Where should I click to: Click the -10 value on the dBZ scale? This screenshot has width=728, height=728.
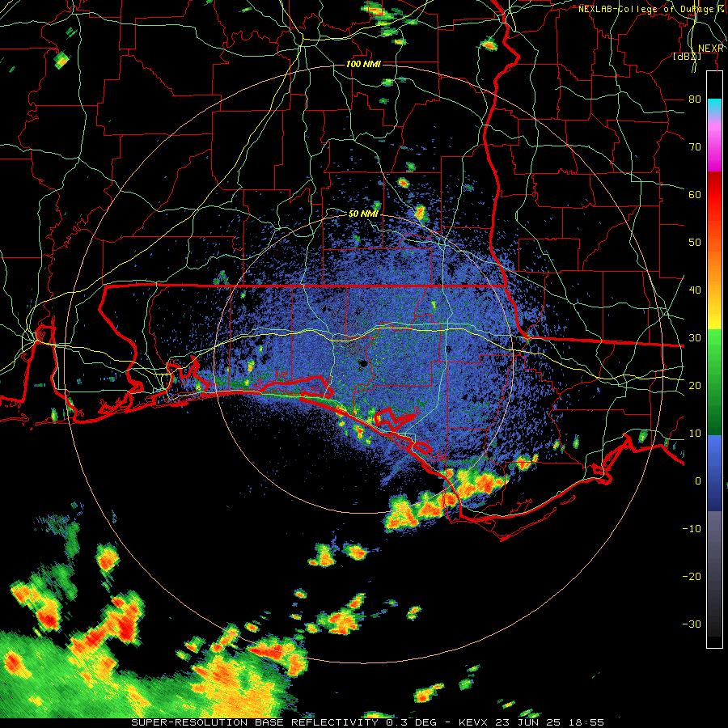coord(692,529)
